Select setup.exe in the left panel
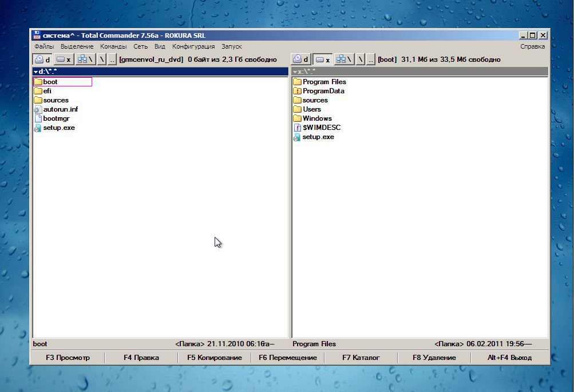The height and width of the screenshot is (392, 574). click(x=59, y=128)
